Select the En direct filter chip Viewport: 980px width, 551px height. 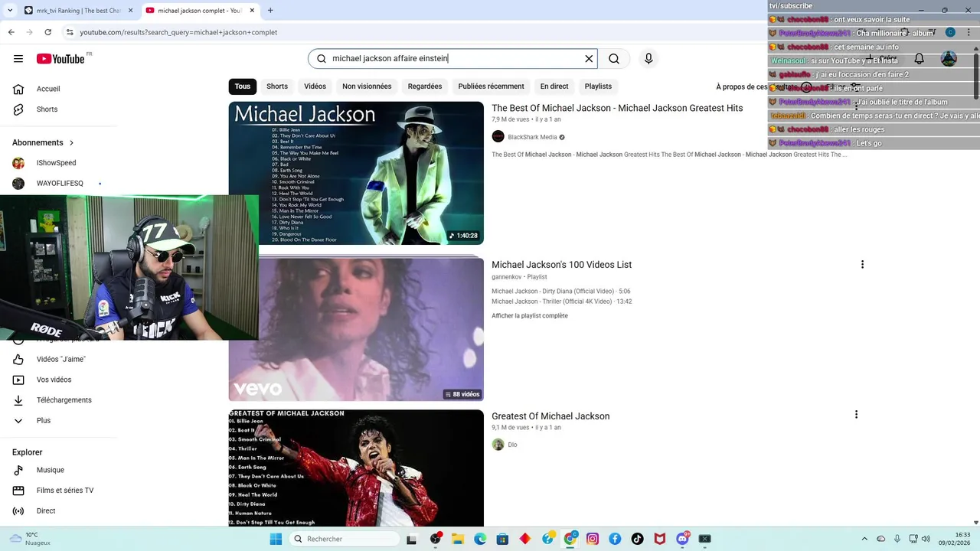554,86
